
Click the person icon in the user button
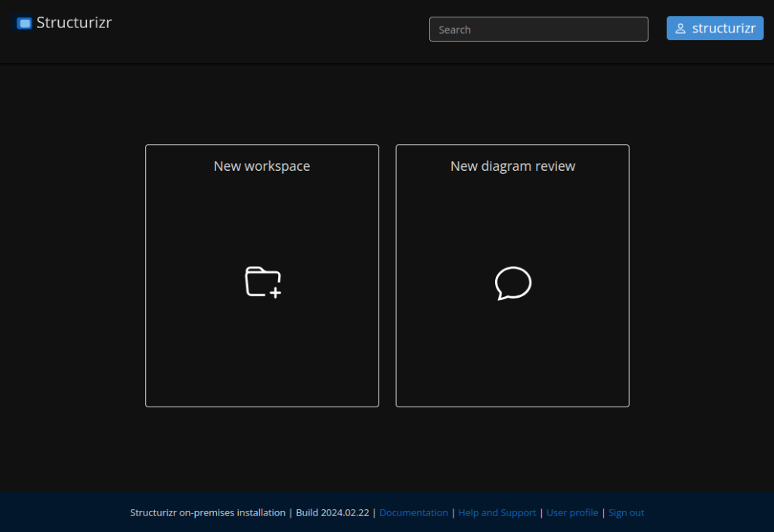tap(680, 29)
